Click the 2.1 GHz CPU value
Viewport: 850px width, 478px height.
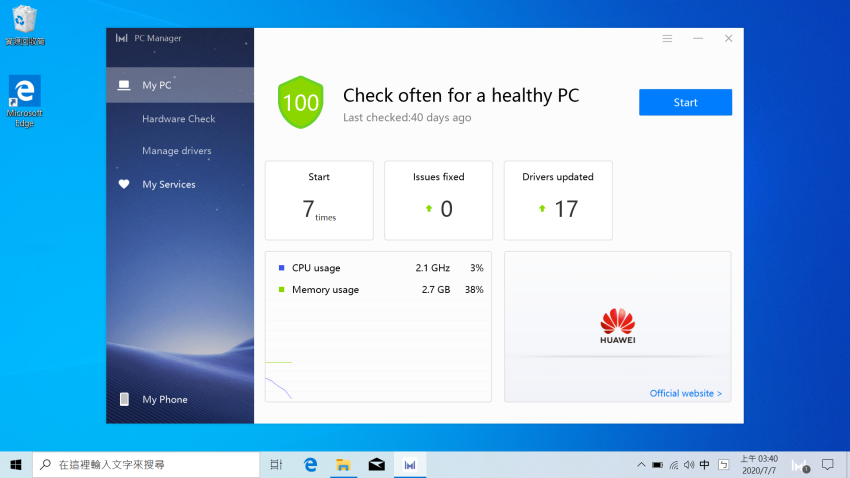point(433,268)
